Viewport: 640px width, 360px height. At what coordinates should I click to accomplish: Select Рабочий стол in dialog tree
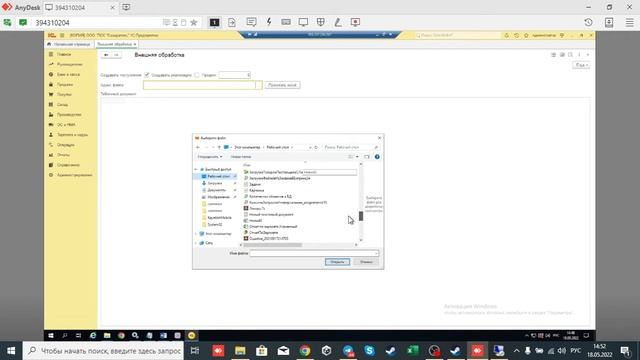(219, 176)
